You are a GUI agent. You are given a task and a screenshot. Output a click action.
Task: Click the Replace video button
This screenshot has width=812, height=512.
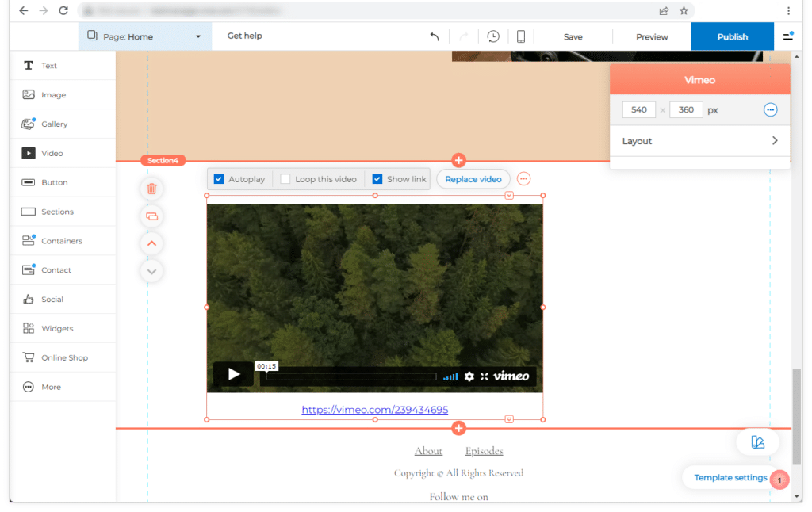point(473,179)
